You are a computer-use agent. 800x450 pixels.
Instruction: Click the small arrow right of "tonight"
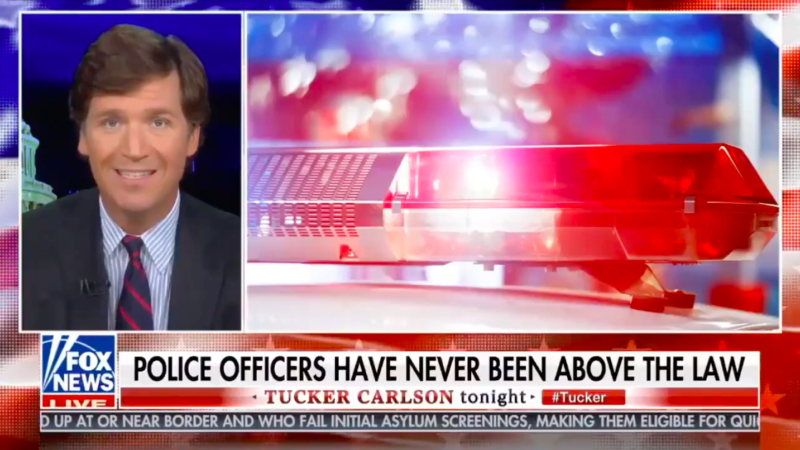click(x=532, y=397)
